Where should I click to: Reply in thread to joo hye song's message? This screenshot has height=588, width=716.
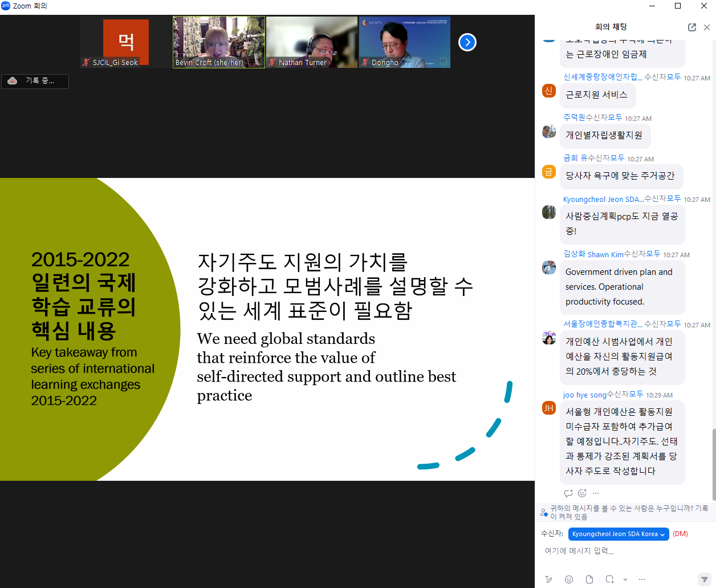click(568, 493)
